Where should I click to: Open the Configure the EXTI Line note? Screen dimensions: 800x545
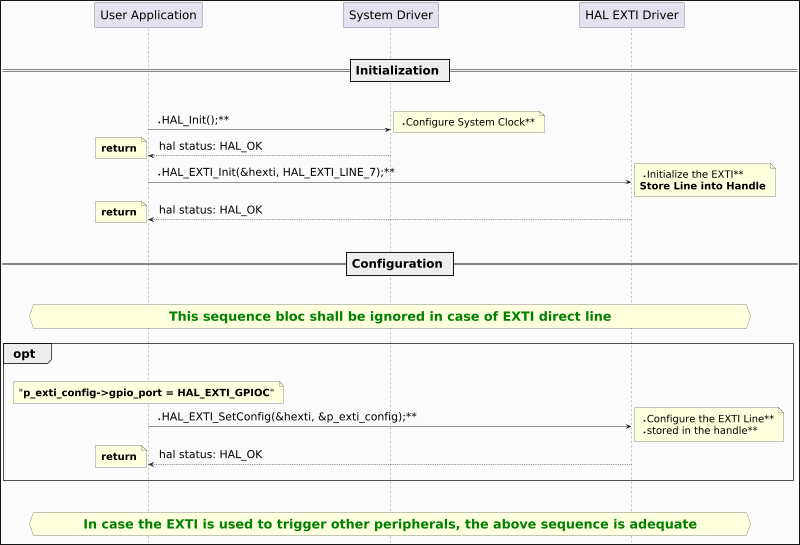pyautogui.click(x=708, y=425)
